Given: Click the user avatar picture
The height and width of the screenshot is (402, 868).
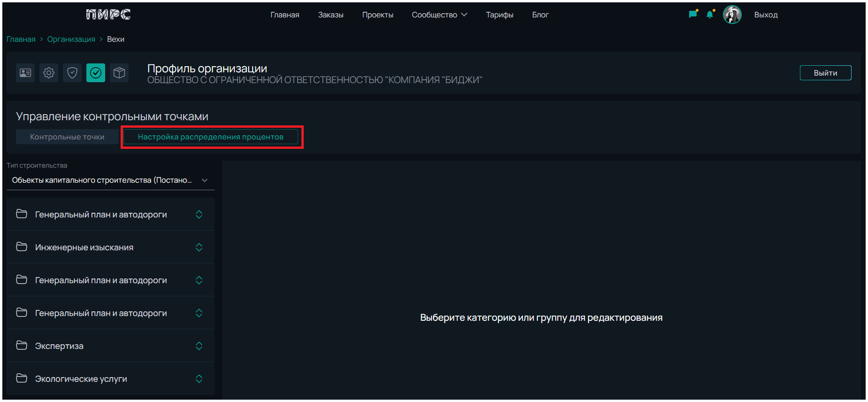Looking at the screenshot, I should 732,15.
